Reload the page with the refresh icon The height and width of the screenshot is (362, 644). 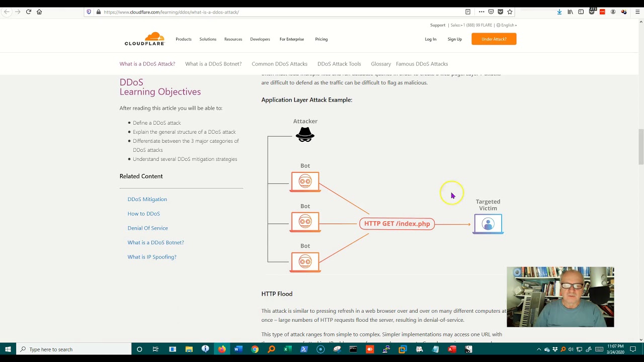[28, 12]
